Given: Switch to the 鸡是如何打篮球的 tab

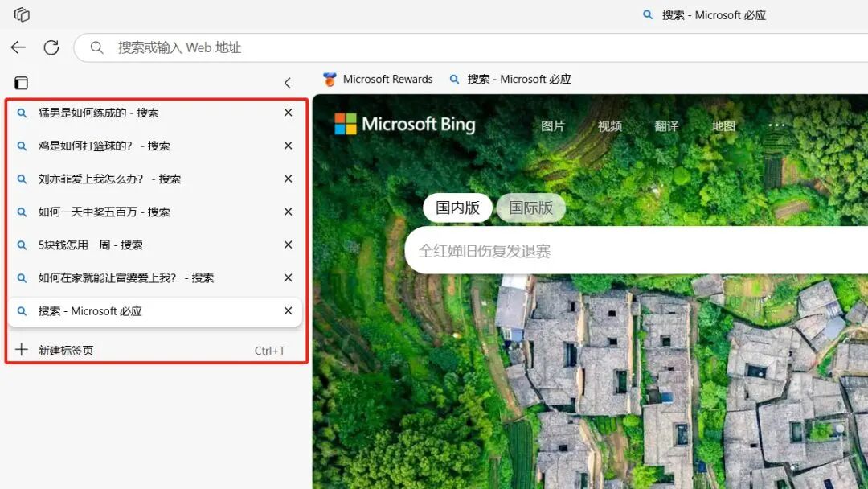Looking at the screenshot, I should [155, 146].
